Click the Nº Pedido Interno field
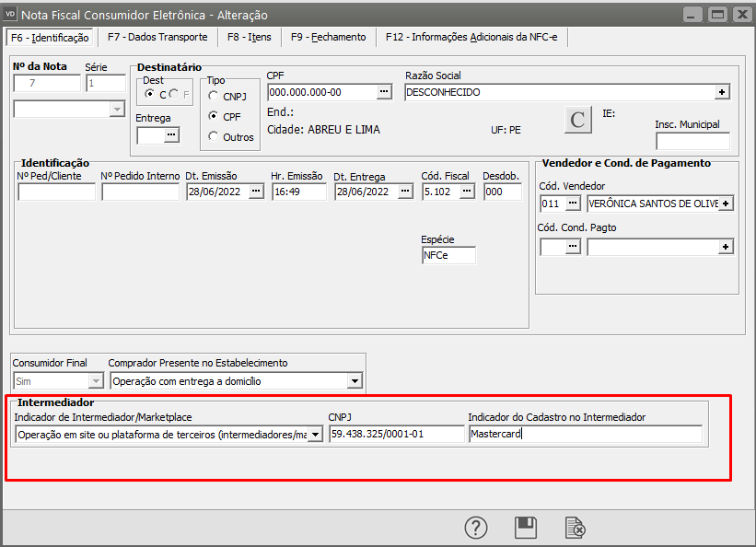This screenshot has width=756, height=547. 140,192
